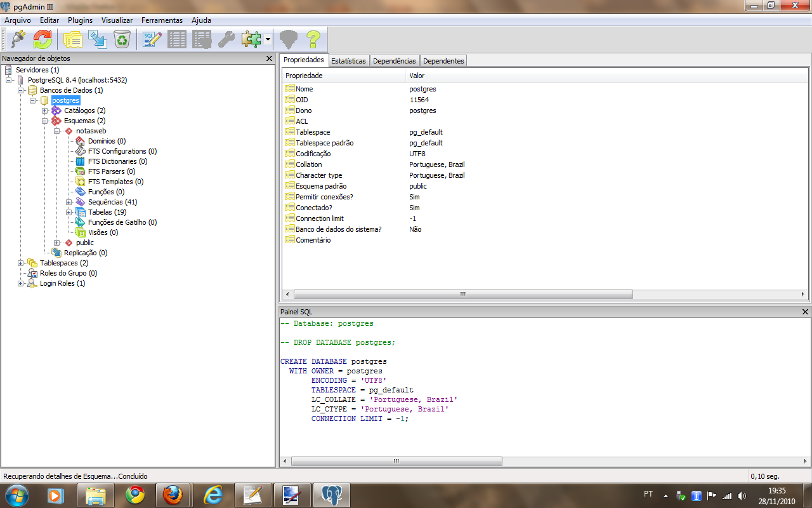
Task: Select the Domínios (0) tree item
Action: [x=107, y=141]
